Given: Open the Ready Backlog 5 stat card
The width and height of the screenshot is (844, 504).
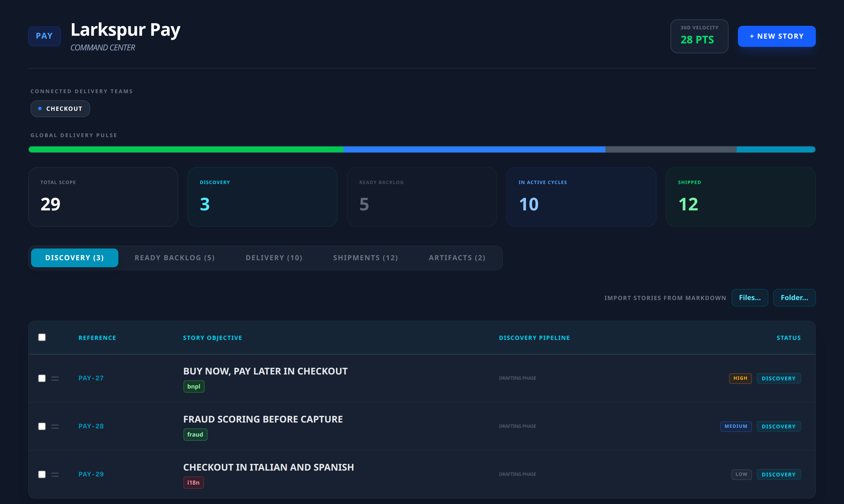Looking at the screenshot, I should [422, 197].
